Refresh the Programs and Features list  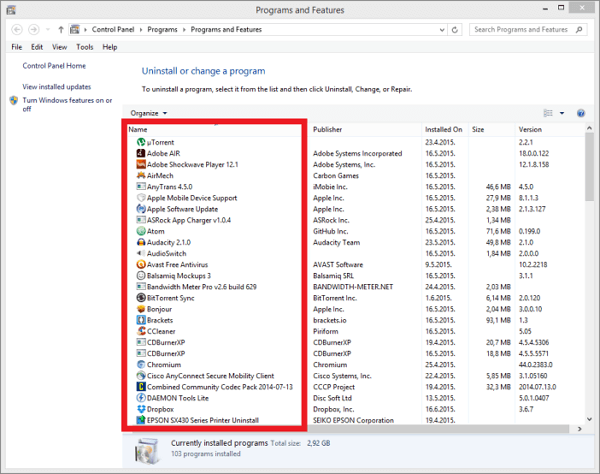[457, 30]
